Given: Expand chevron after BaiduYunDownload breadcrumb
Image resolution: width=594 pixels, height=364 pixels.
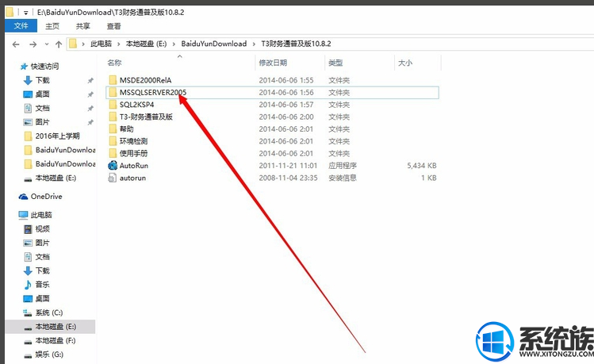Looking at the screenshot, I should [x=255, y=44].
